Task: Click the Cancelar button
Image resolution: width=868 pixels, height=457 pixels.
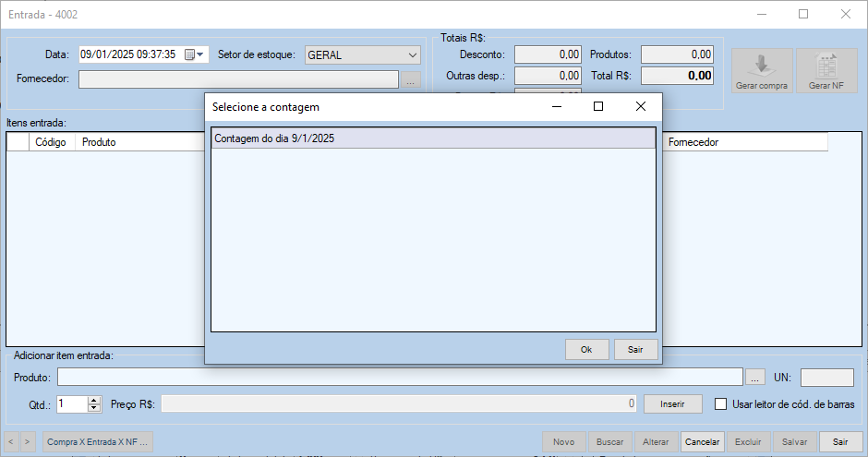Action: (x=702, y=442)
